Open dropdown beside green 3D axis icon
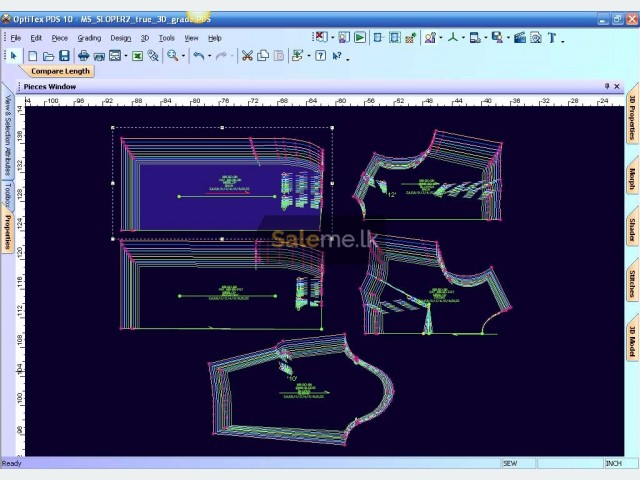Image resolution: width=640 pixels, height=480 pixels. (463, 38)
